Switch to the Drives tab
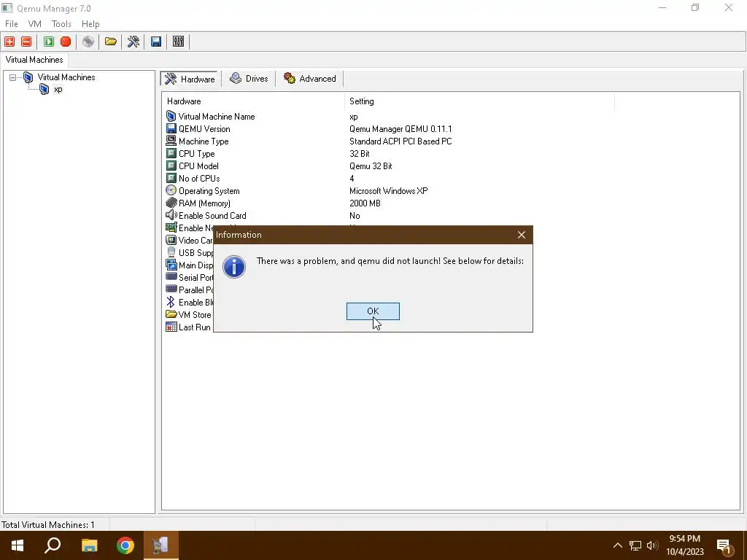 coord(249,79)
